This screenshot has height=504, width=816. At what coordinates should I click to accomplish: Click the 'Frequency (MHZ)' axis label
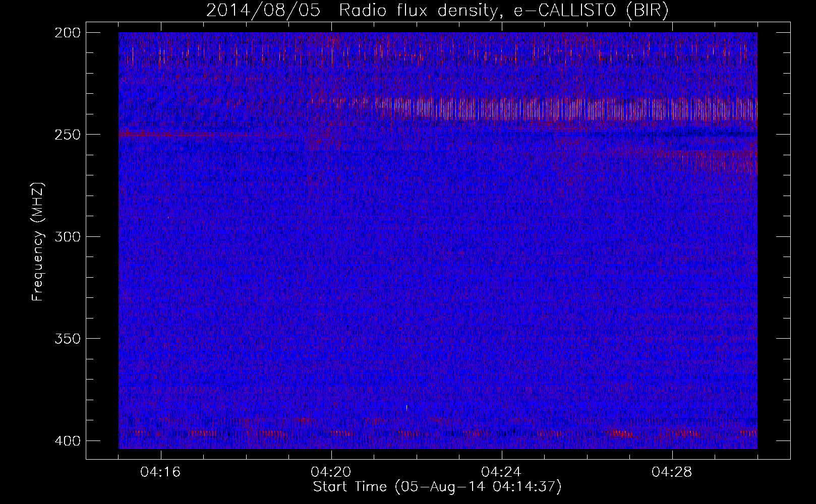point(38,241)
